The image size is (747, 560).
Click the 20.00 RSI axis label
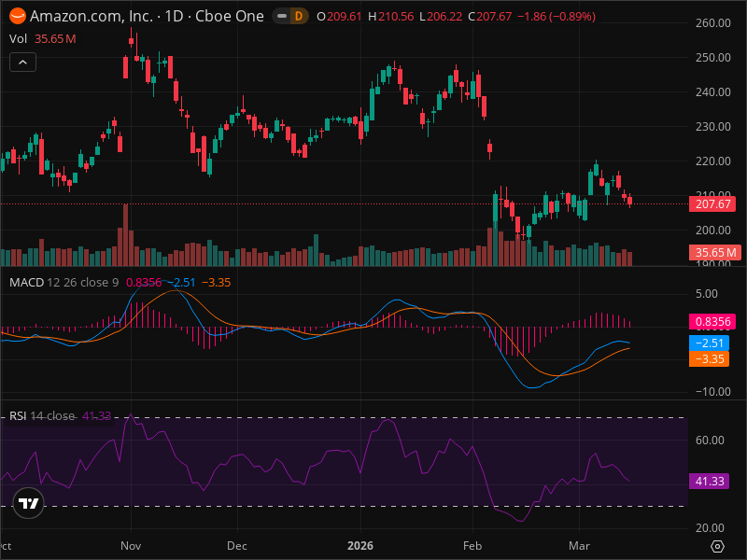[x=710, y=527]
